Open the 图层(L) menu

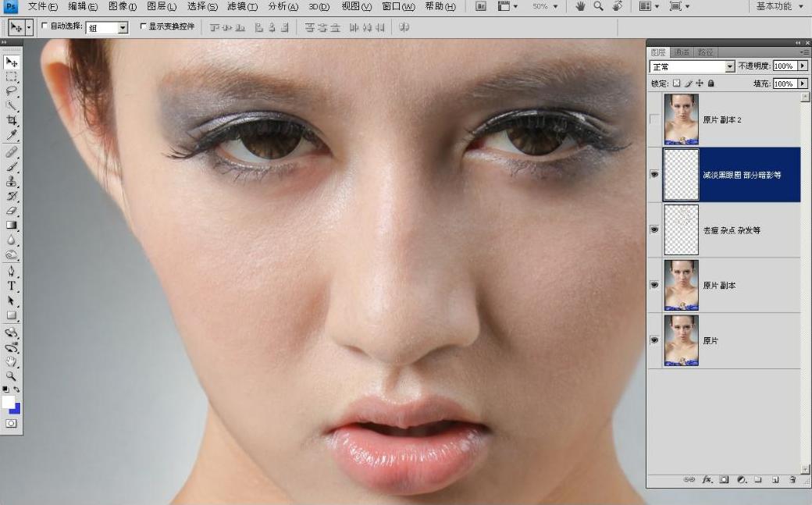[162, 6]
